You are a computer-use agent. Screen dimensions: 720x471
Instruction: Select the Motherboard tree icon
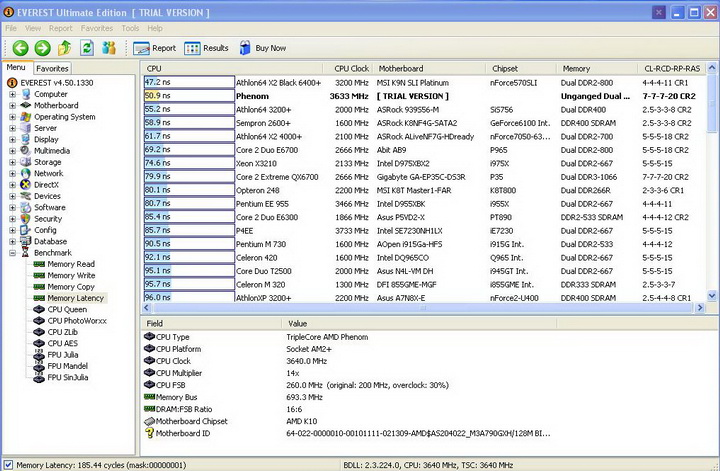tap(26, 105)
